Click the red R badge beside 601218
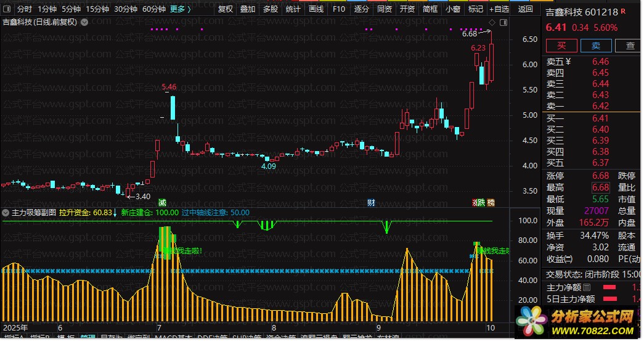The image size is (644, 341). [x=623, y=11]
